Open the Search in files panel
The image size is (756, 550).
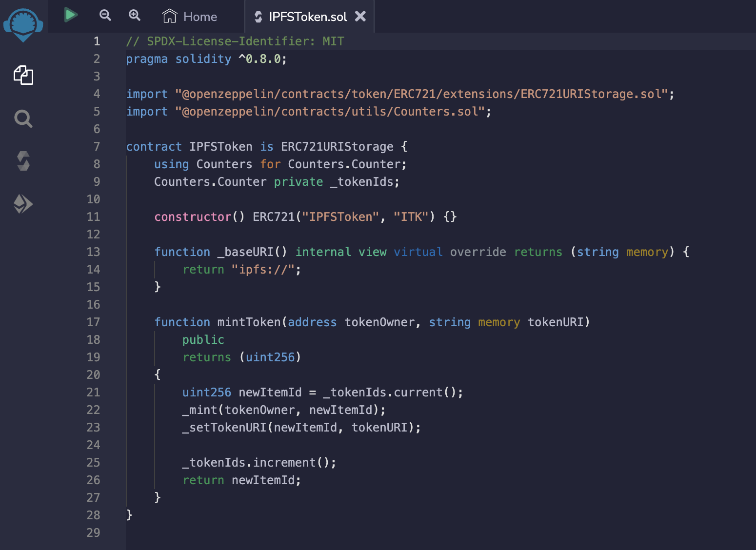[23, 118]
